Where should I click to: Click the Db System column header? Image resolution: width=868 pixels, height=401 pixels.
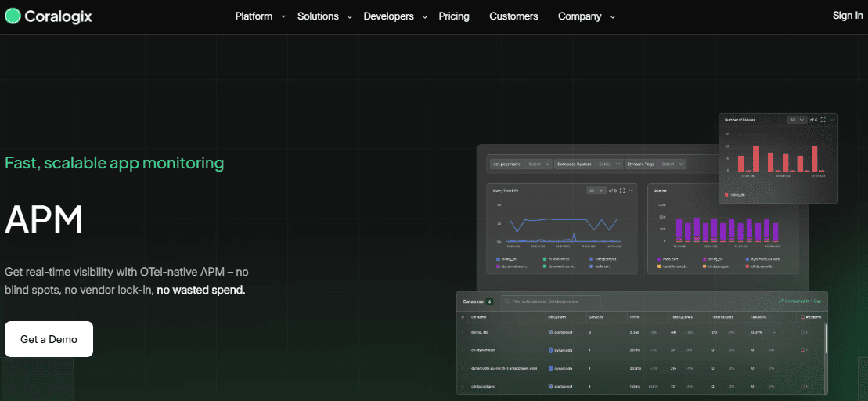(556, 317)
